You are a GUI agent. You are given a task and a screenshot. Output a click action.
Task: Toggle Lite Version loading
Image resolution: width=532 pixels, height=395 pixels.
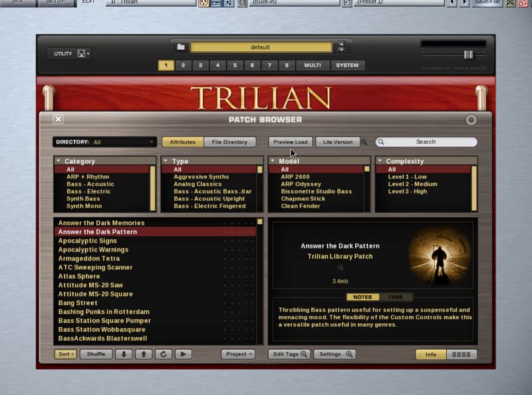(x=338, y=142)
